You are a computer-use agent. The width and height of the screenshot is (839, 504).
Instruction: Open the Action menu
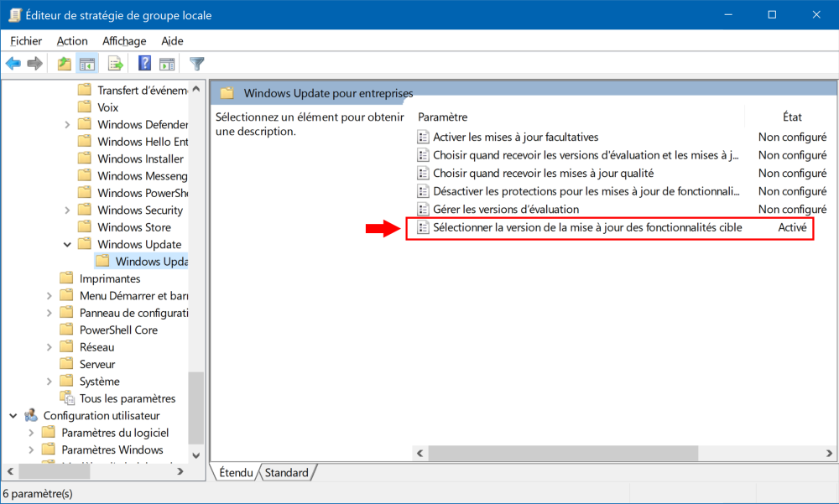[x=72, y=40]
